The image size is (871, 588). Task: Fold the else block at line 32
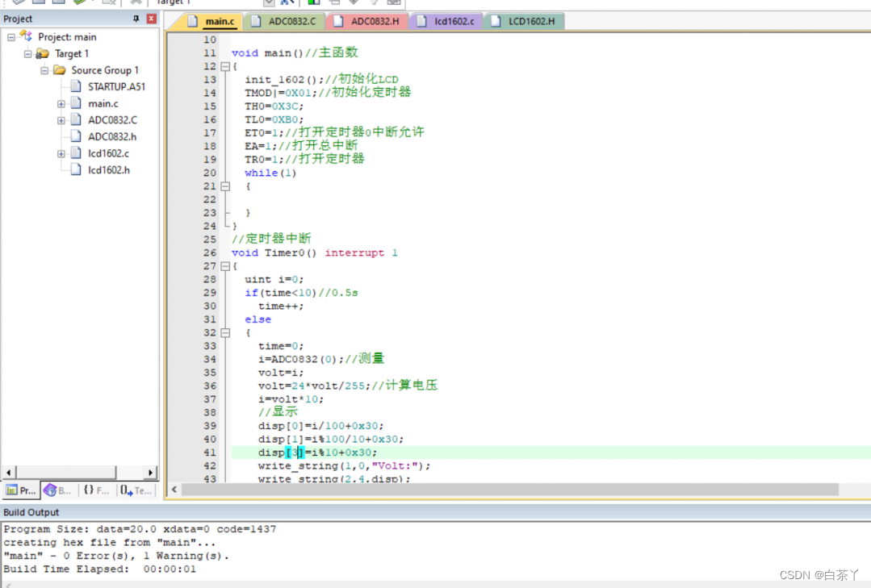[x=225, y=332]
